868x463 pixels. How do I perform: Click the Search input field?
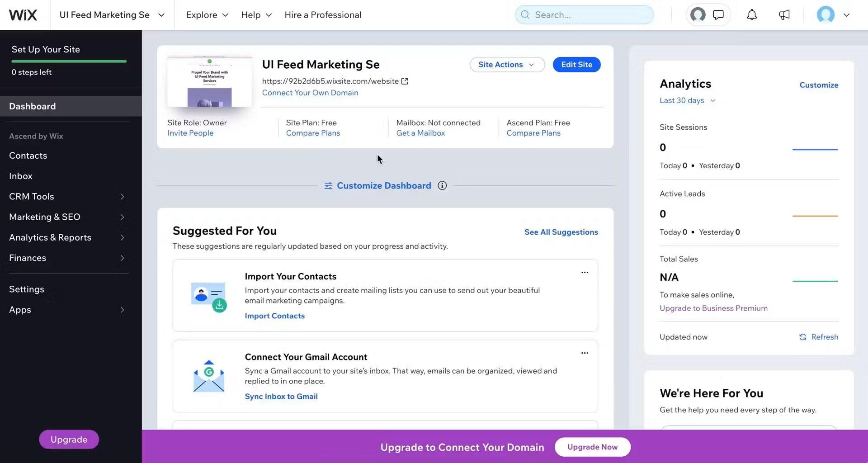[x=584, y=15]
